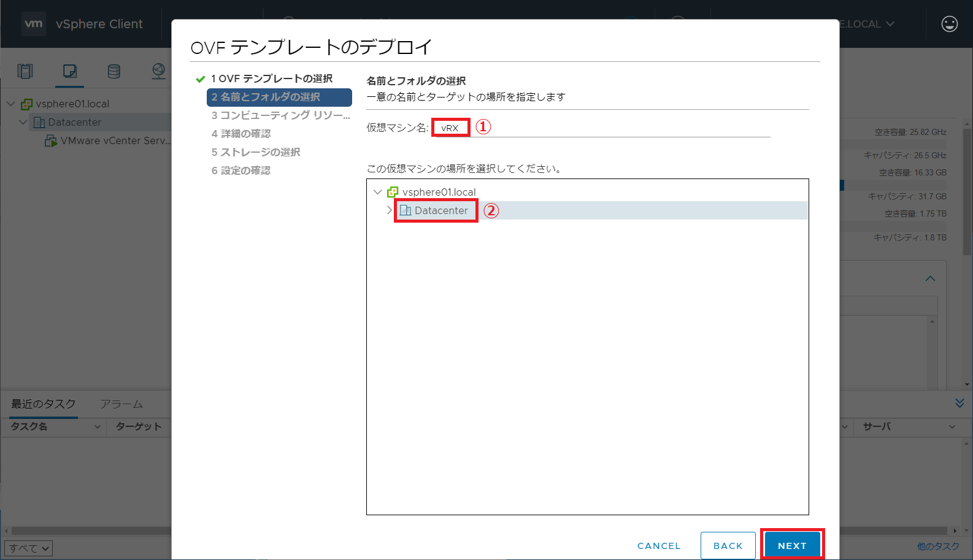This screenshot has width=973, height=560.
Task: Click the 他のタスク link
Action: (x=938, y=546)
